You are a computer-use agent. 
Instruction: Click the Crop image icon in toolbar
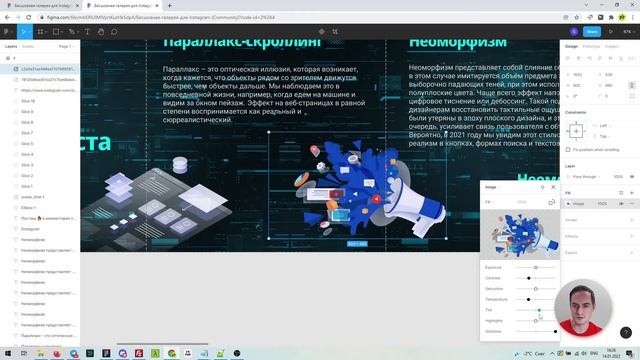tap(335, 31)
